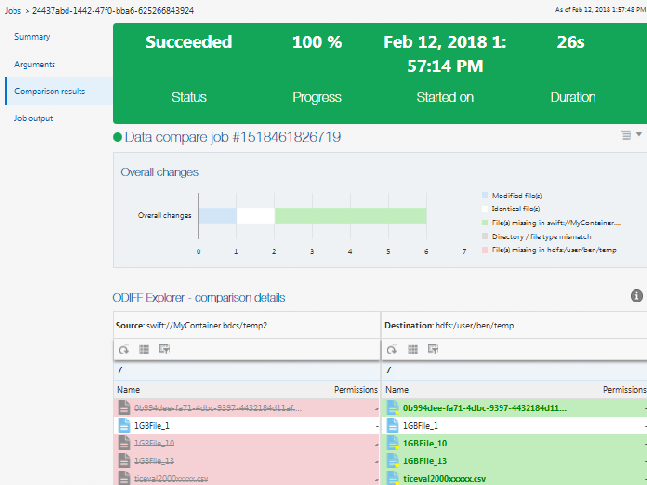
Task: Click Source 1GBFile_10 gray file icon
Action: pyautogui.click(x=124, y=443)
